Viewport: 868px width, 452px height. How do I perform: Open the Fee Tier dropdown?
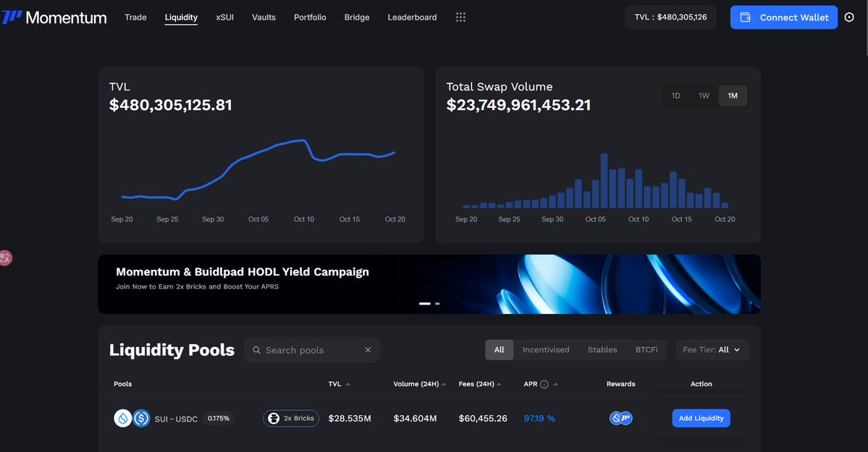tap(712, 349)
